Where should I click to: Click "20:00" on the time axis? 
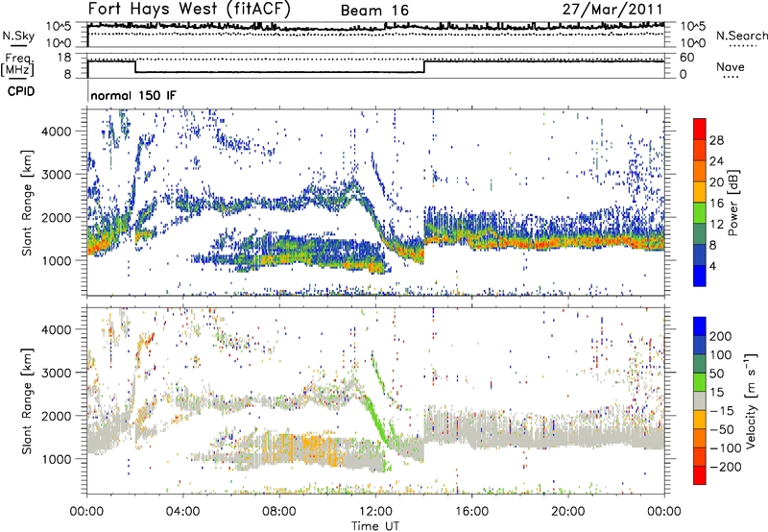[567, 512]
